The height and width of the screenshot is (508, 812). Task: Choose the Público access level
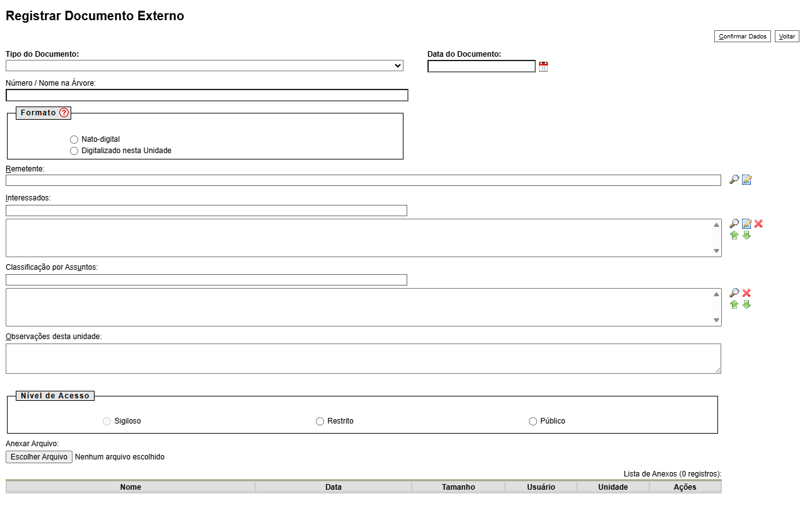tap(533, 421)
